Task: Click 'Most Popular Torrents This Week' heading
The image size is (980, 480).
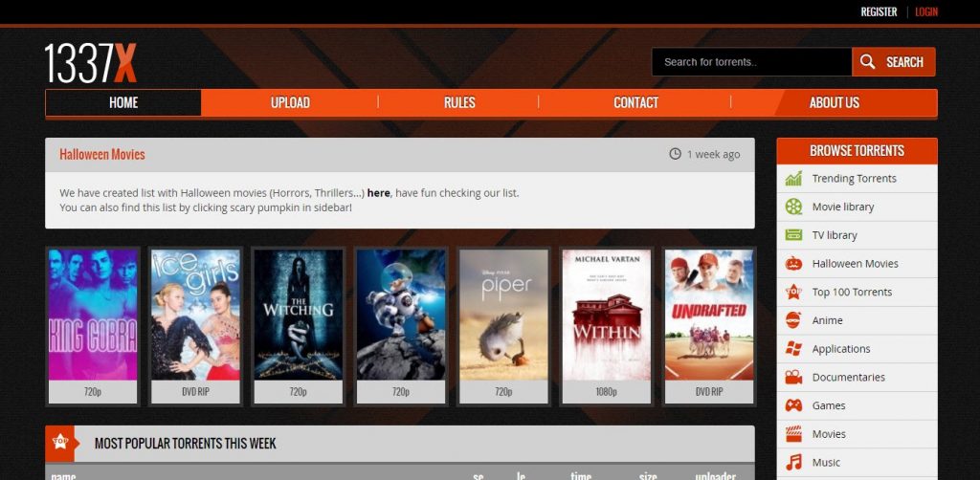Action: [x=185, y=443]
